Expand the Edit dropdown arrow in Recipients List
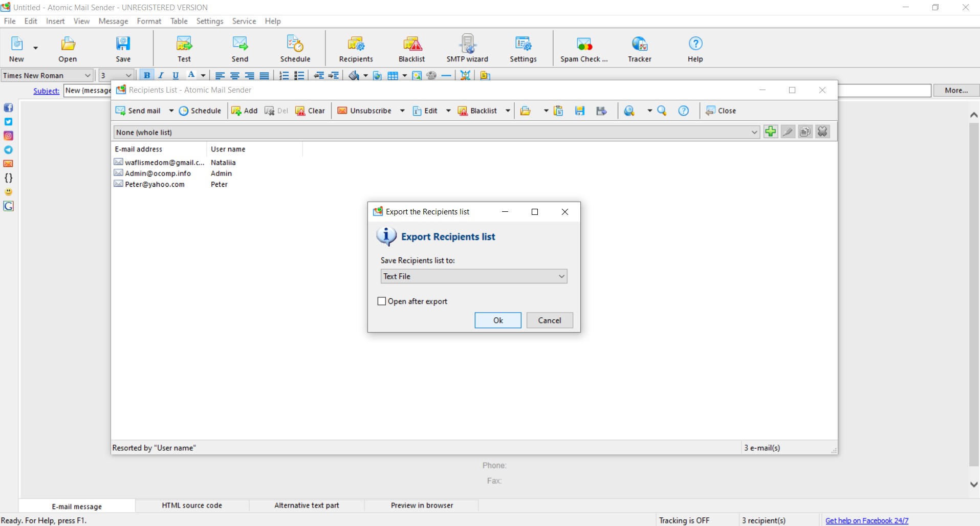980x526 pixels. tap(448, 111)
